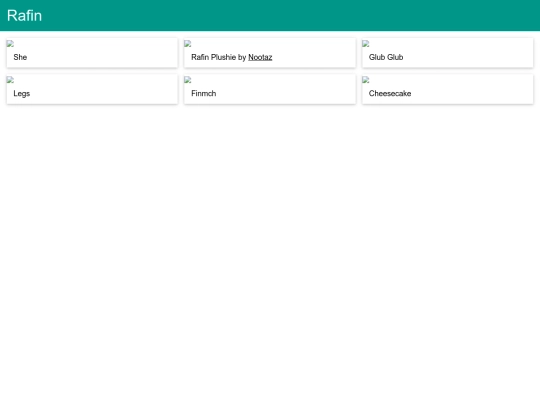
Task: Open the Nootaz link
Action: coord(260,57)
